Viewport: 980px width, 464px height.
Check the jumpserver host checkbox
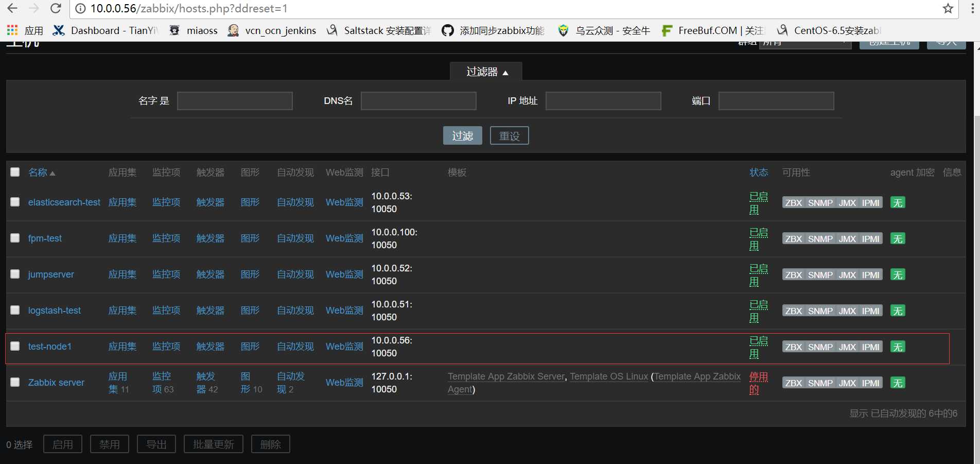[x=15, y=274]
